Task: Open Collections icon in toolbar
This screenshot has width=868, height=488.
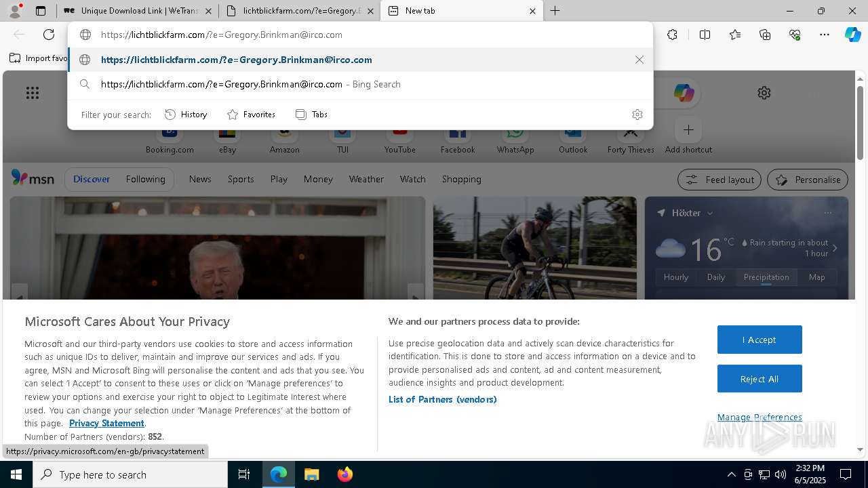Action: 765,35
